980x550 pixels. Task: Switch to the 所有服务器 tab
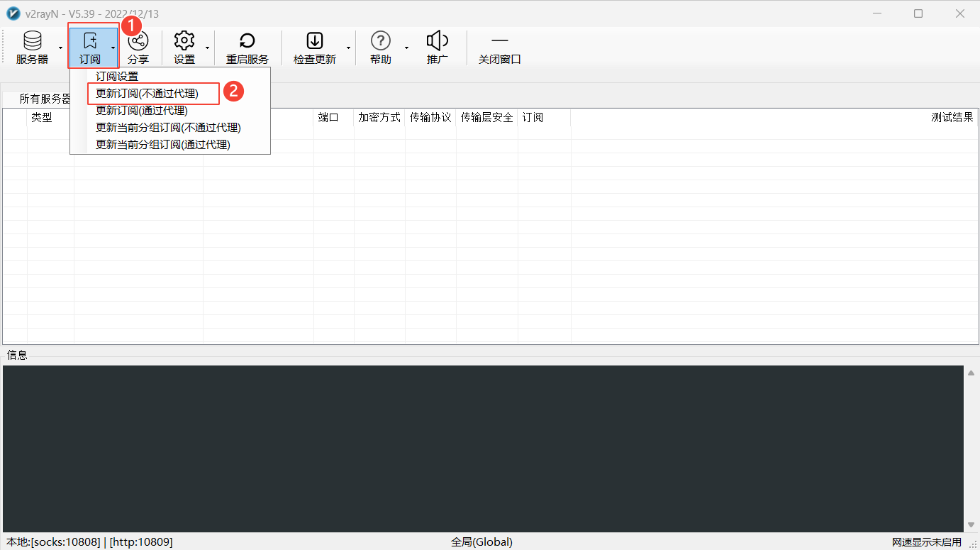pos(44,99)
